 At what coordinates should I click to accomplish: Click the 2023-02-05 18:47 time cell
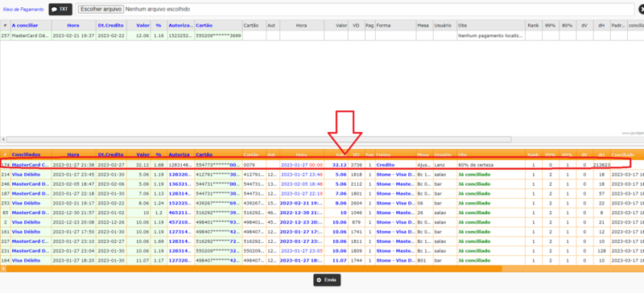(x=74, y=184)
